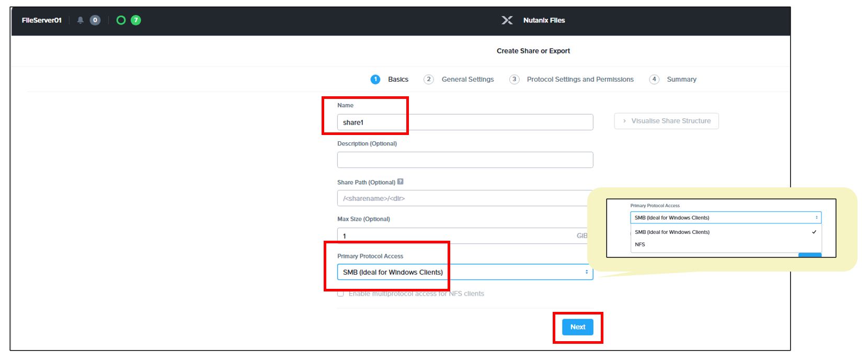Click the green badge showing 7
Screen dimensions: 868x360
(x=135, y=20)
